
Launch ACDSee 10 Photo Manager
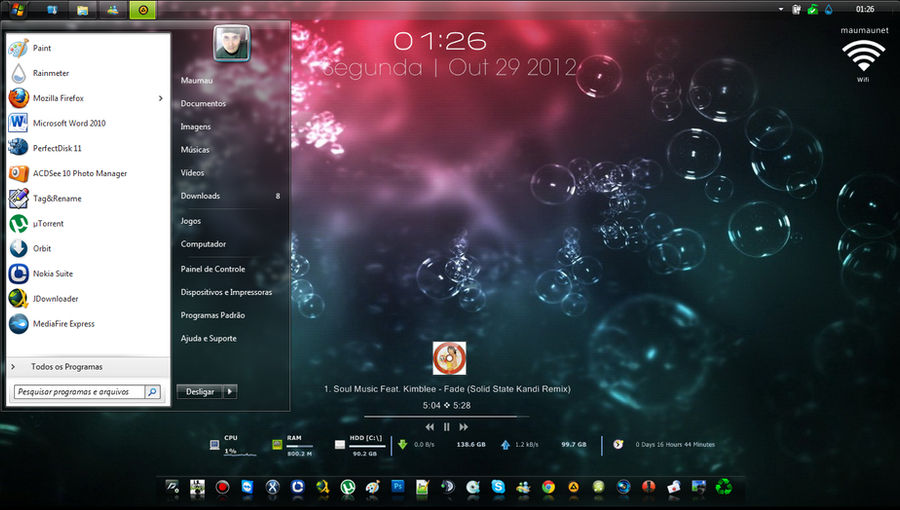(x=88, y=173)
